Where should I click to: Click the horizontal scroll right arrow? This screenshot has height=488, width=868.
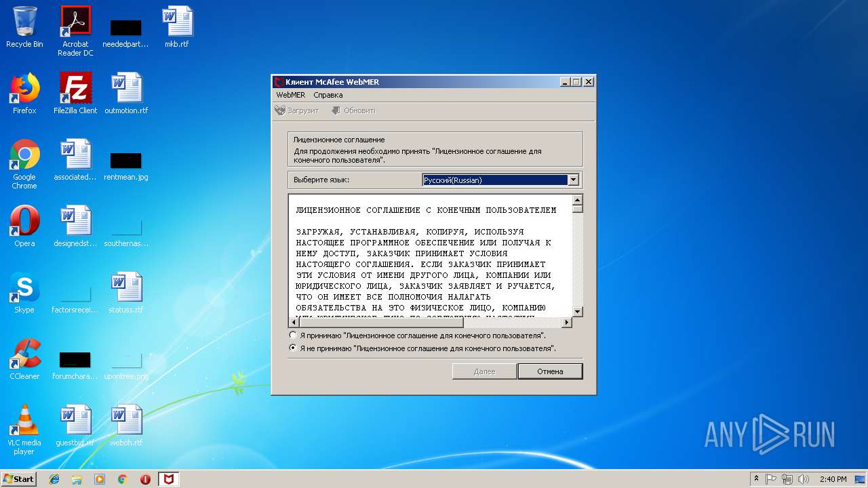pyautogui.click(x=567, y=323)
